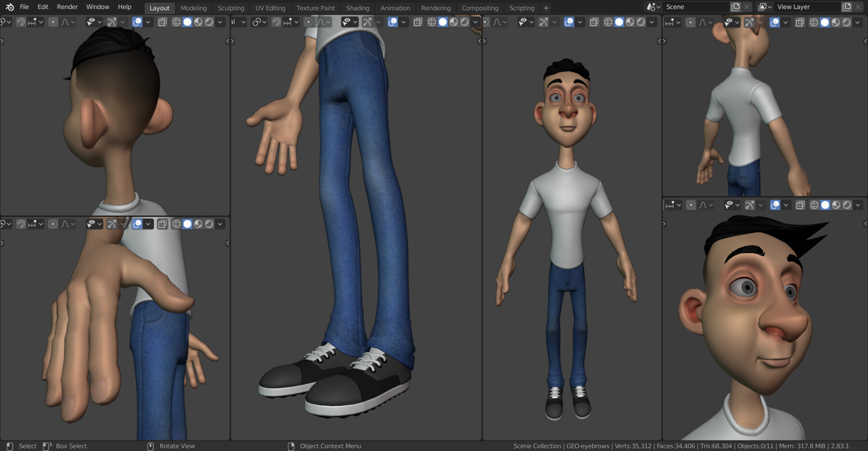This screenshot has width=868, height=451.
Task: Switch to the Shading workspace tab
Action: (x=357, y=8)
